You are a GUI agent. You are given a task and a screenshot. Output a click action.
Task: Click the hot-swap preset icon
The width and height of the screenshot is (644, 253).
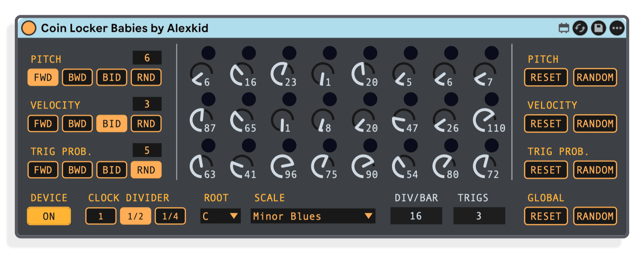point(580,28)
